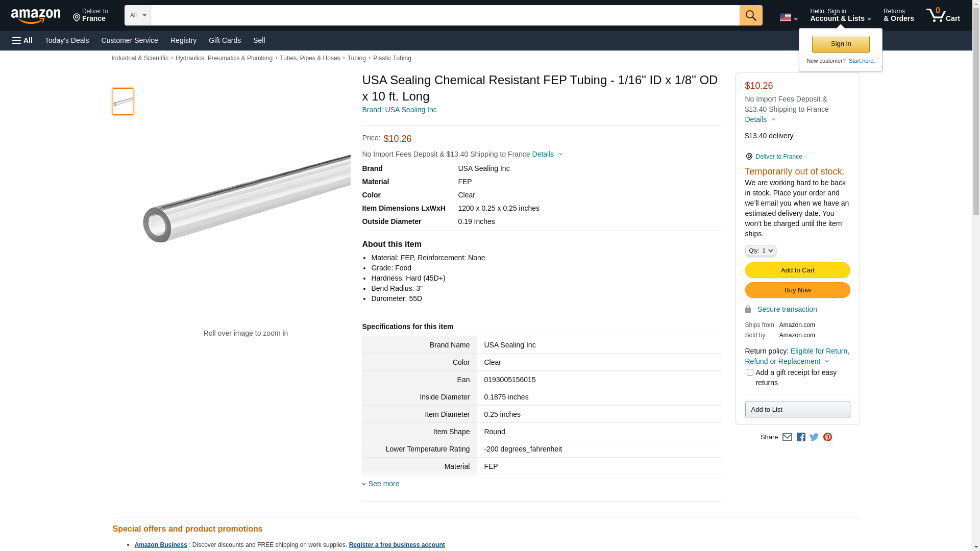
Task: Go to Amazon home via logo
Action: click(x=36, y=16)
